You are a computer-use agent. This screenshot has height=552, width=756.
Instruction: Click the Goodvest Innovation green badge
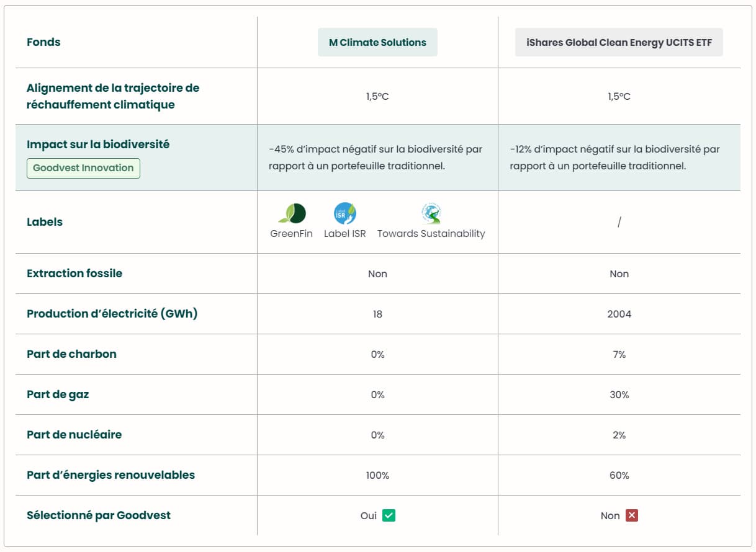[83, 167]
